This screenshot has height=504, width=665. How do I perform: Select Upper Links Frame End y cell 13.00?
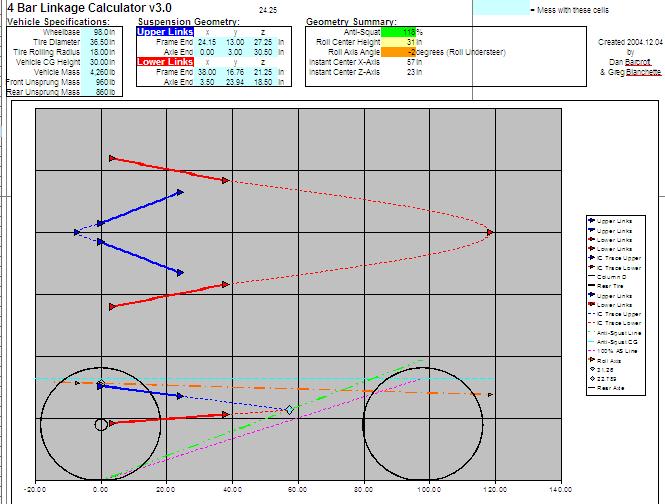coord(235,42)
